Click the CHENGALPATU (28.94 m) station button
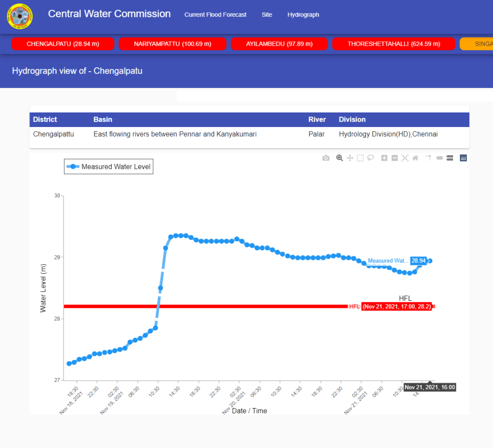The width and height of the screenshot is (493, 448). (63, 44)
